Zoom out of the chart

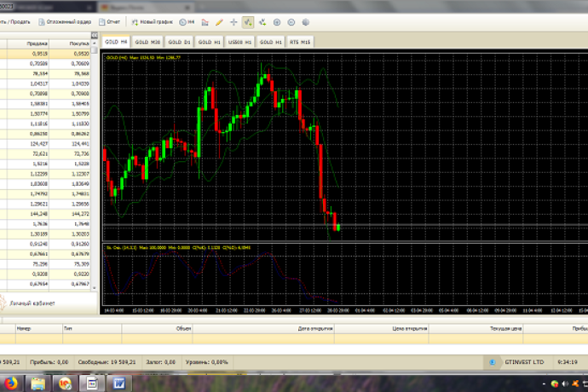[x=291, y=22]
